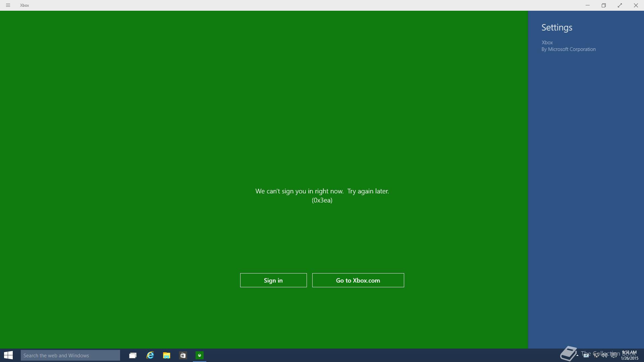Open File Explorer from taskbar

[166, 355]
